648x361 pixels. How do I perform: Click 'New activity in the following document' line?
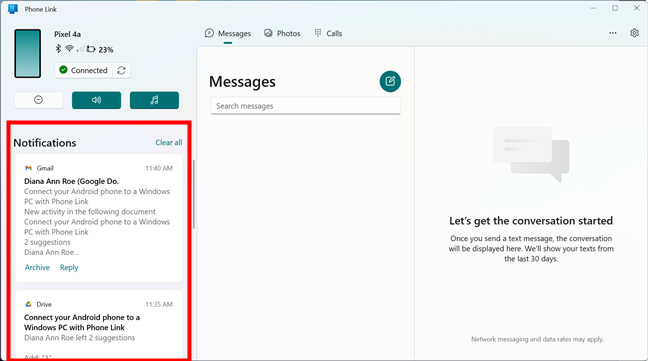[x=90, y=212]
